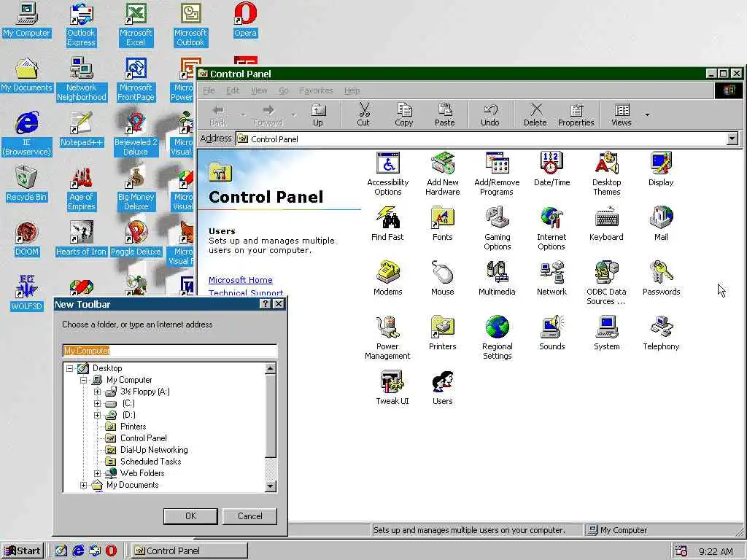
Task: Open Internet Options applet
Action: pos(551,228)
